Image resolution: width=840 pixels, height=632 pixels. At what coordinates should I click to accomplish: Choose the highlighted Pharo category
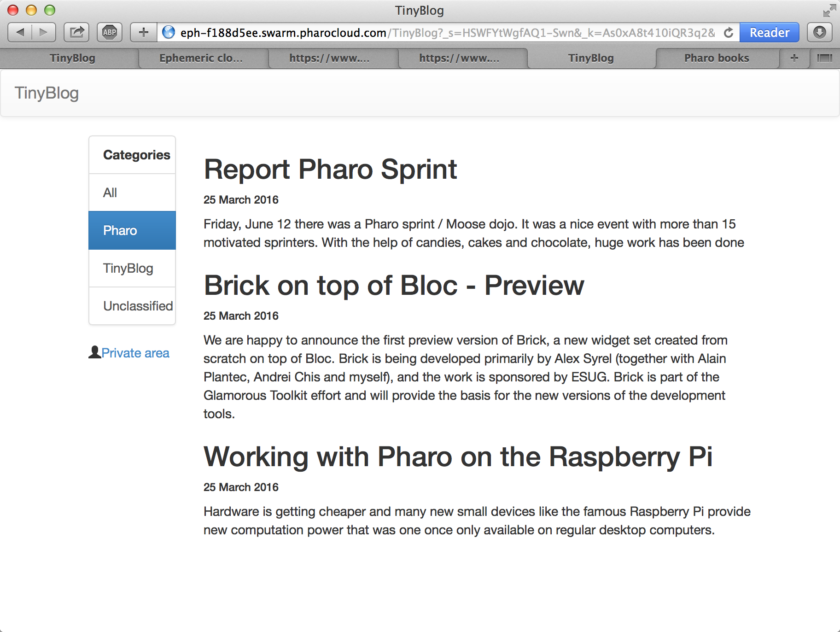point(132,230)
